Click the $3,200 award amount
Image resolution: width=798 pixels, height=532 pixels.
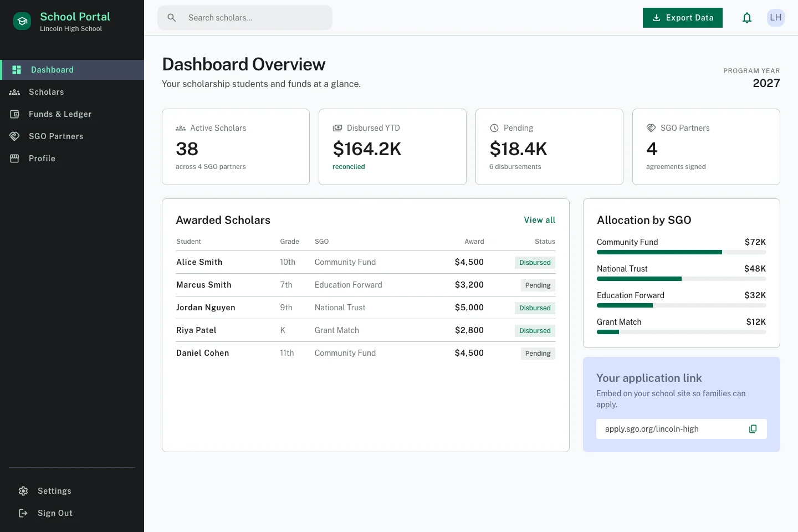point(469,285)
